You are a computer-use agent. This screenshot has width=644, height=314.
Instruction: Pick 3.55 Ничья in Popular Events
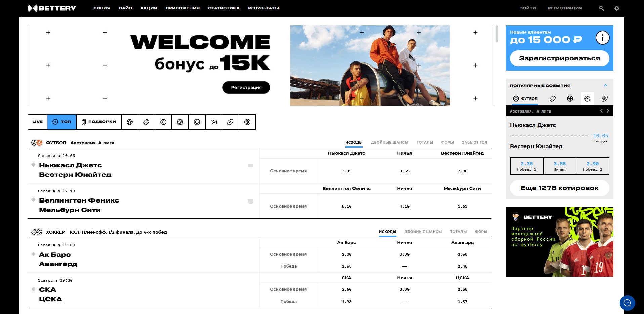(560, 166)
